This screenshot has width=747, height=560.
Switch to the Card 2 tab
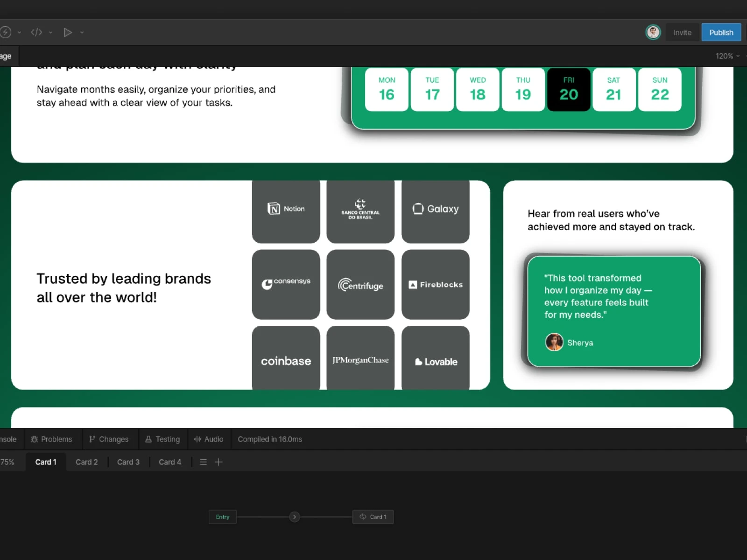[x=87, y=462]
